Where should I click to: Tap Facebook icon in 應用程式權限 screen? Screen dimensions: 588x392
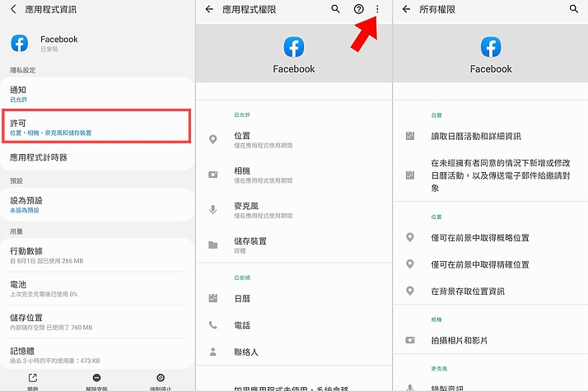click(294, 47)
